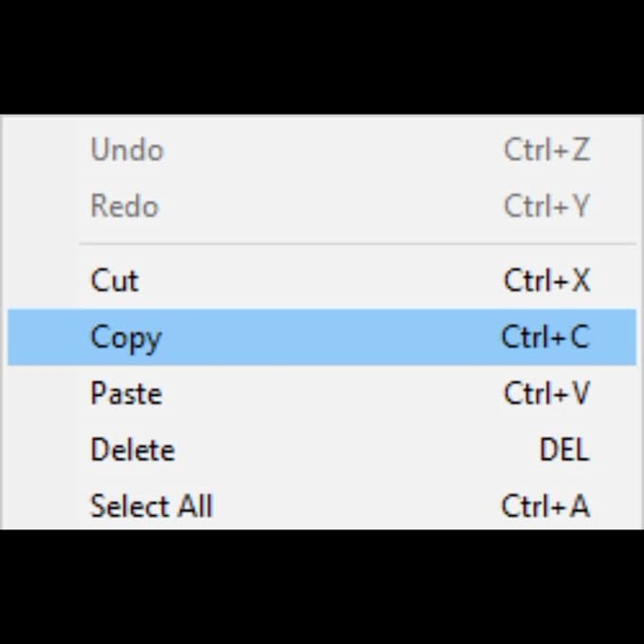
Task: Click the disabled Redo entry
Action: 124,206
